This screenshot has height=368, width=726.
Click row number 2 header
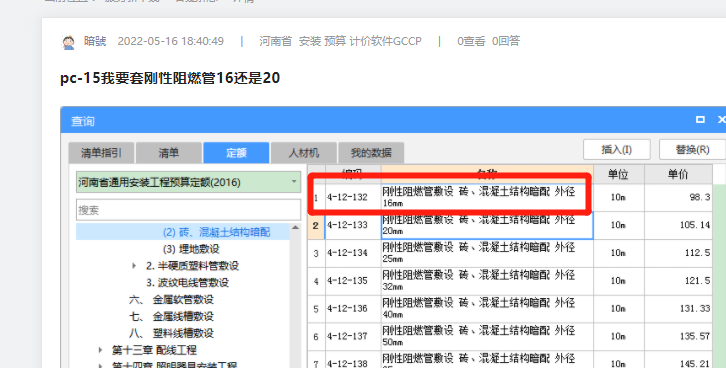click(x=316, y=225)
